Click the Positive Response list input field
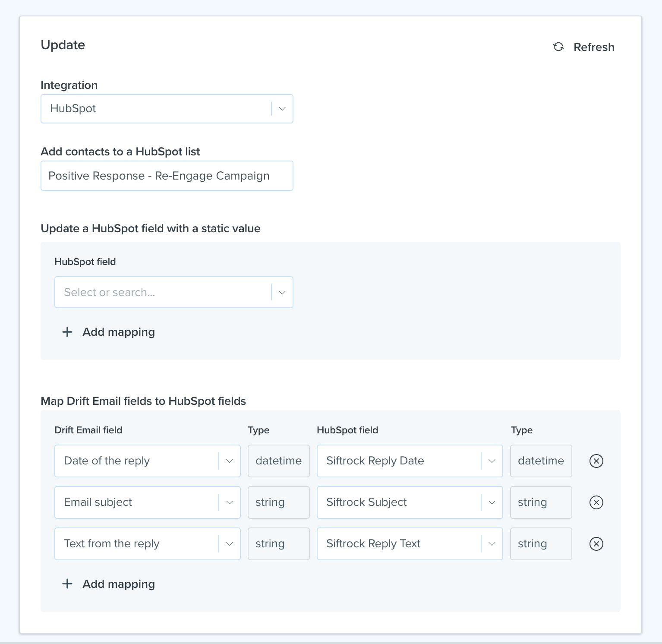The width and height of the screenshot is (662, 644). (167, 176)
